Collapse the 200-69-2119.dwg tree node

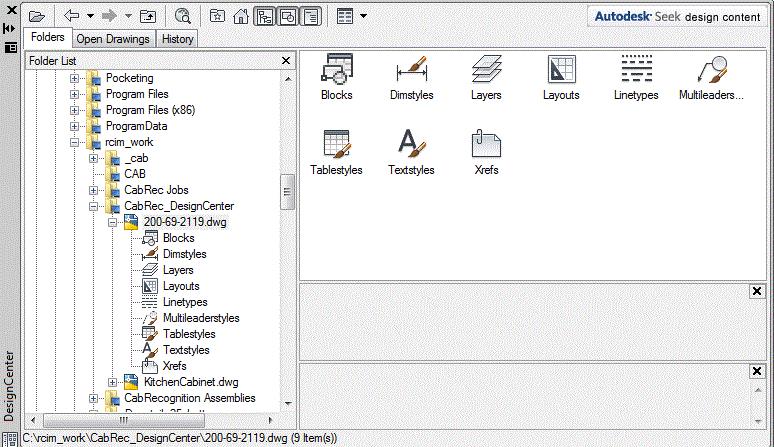coord(112,222)
